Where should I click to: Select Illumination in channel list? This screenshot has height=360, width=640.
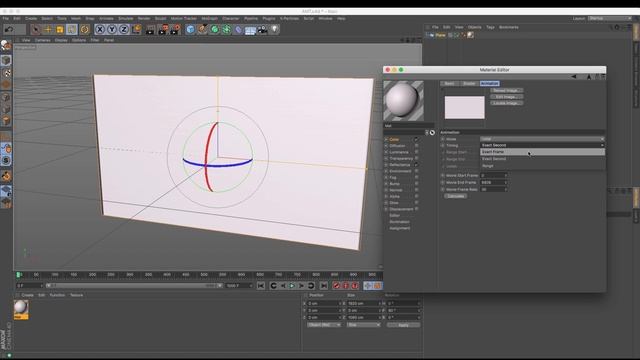(x=399, y=222)
